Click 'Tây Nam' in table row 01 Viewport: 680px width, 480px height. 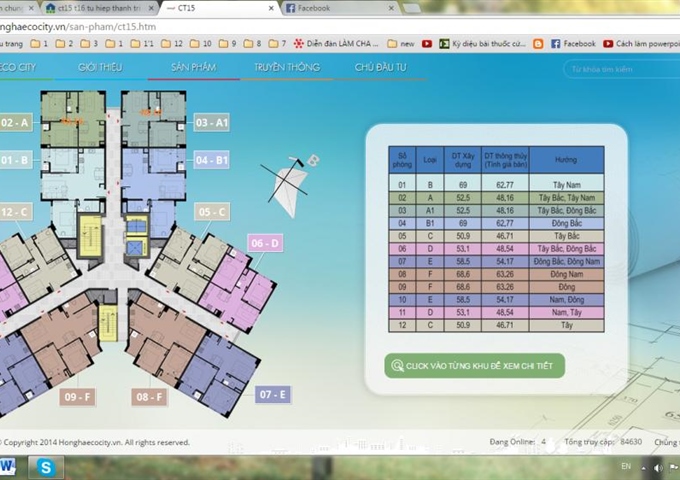[x=566, y=185]
